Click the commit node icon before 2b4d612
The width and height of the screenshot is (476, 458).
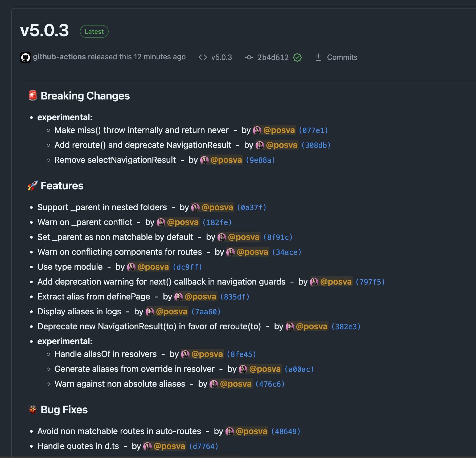(x=249, y=57)
